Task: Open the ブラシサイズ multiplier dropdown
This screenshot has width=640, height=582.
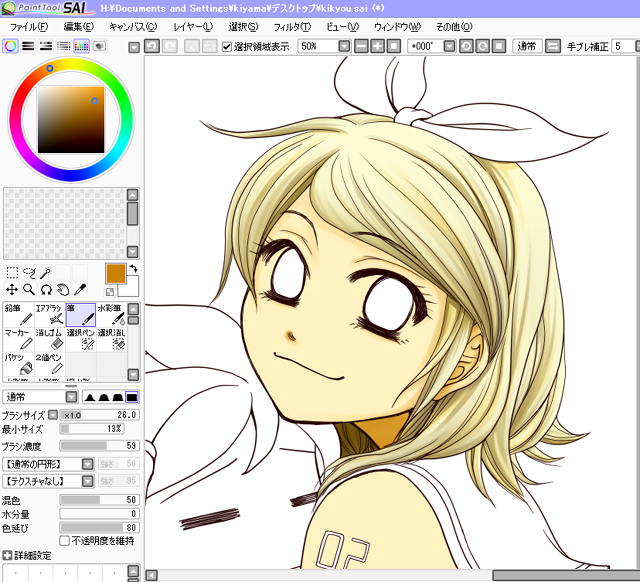Action: [53, 415]
